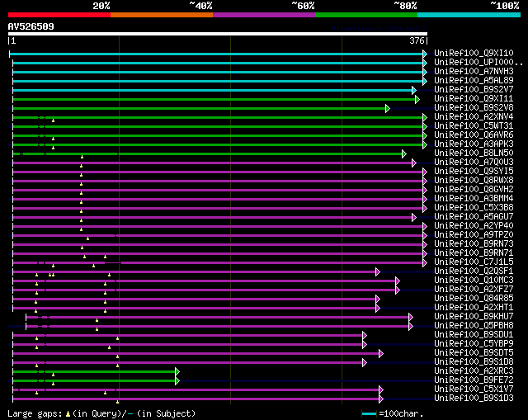Select the UniRef100_A5AL89 label
Viewport: 528px width, 420px height.
point(474,81)
